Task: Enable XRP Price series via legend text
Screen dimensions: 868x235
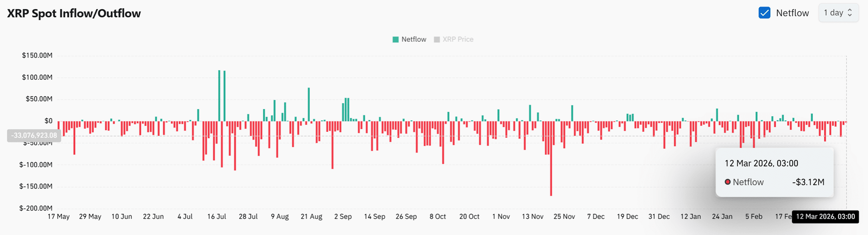Action: pos(458,40)
